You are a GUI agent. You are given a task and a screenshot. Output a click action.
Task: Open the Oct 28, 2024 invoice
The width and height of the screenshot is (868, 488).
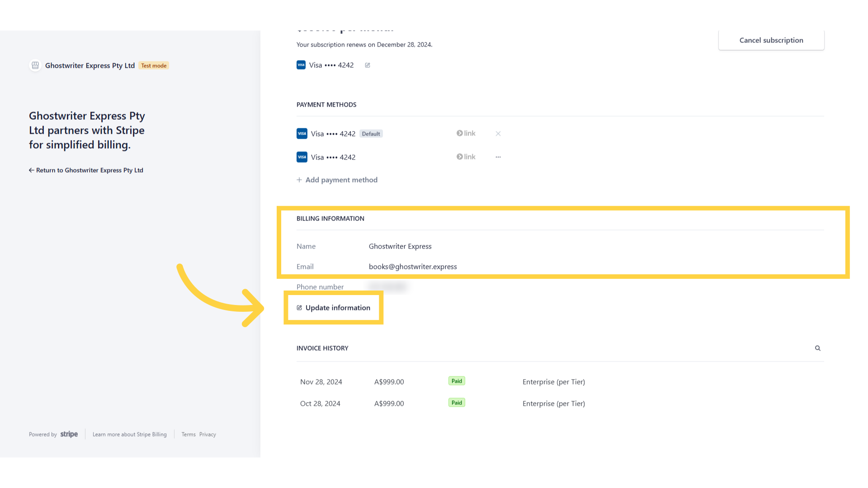[x=560, y=404]
